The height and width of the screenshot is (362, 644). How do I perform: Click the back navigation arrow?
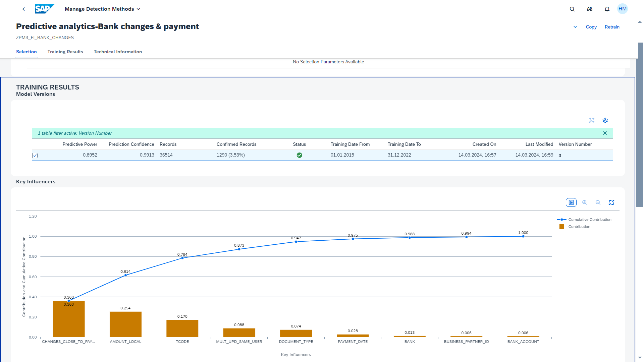point(23,9)
